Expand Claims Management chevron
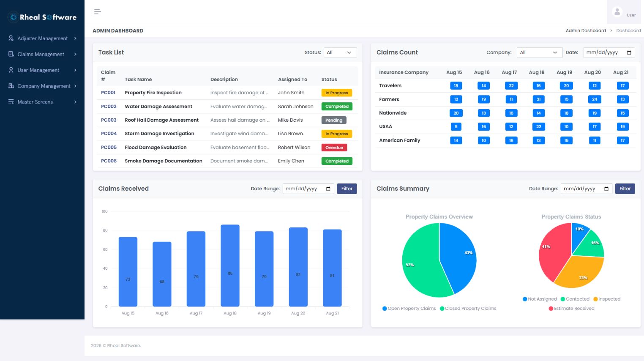The width and height of the screenshot is (644, 361). coord(75,54)
